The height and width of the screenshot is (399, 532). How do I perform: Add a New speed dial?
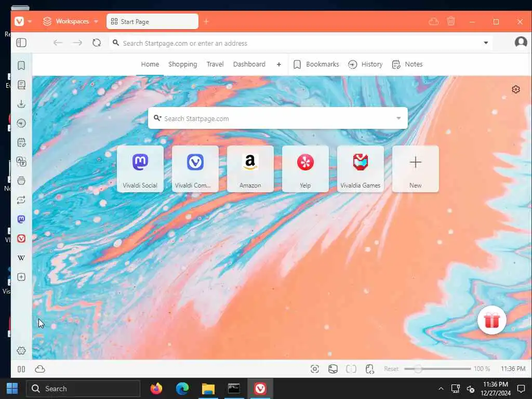point(415,169)
